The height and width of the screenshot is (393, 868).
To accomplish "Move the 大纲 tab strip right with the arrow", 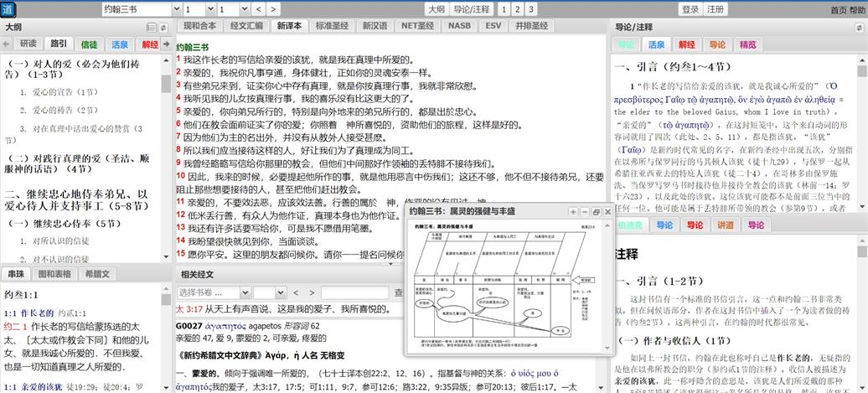I will (166, 44).
